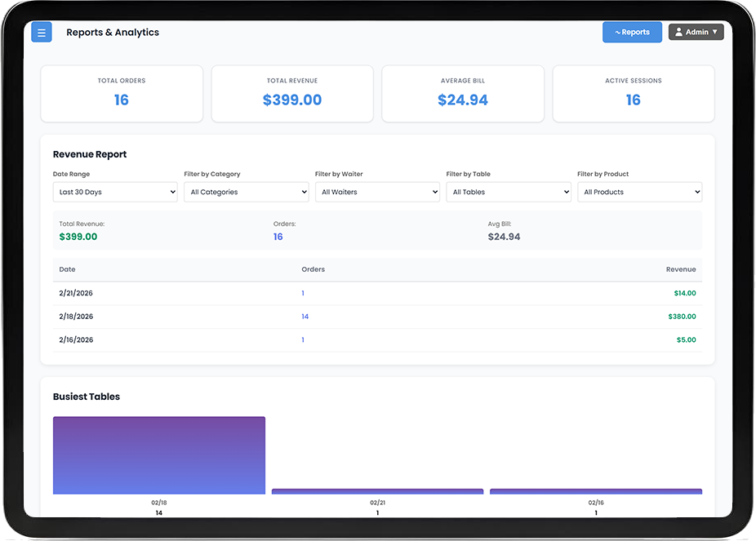This screenshot has height=541, width=756.
Task: Click the user avatar icon beside Admin
Action: tap(679, 32)
